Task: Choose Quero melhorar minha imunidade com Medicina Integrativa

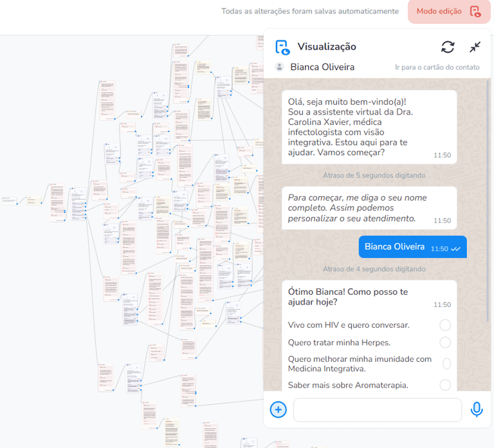Action: (446, 364)
